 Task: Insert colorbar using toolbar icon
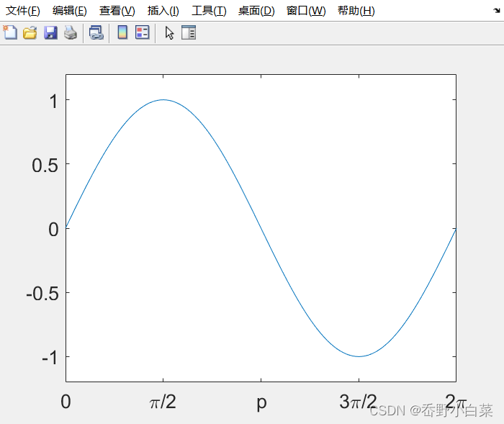122,32
